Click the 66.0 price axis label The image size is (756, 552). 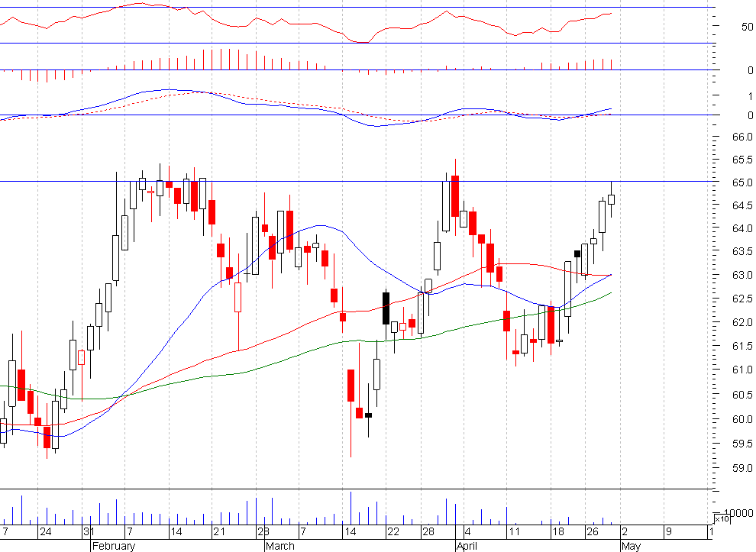coord(742,137)
